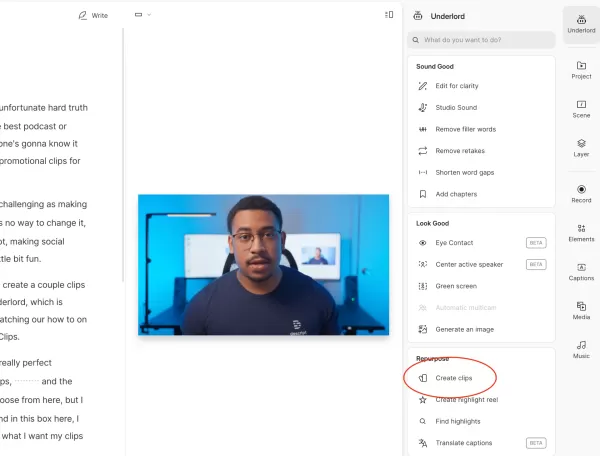Click the Center active speaker icon
Screen dimensions: 600x456
pyautogui.click(x=422, y=264)
